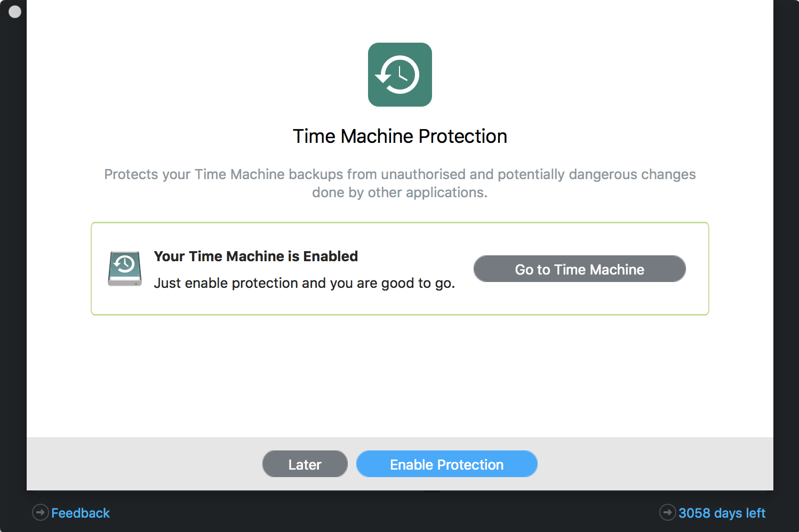Open the Feedback link

coord(81,513)
